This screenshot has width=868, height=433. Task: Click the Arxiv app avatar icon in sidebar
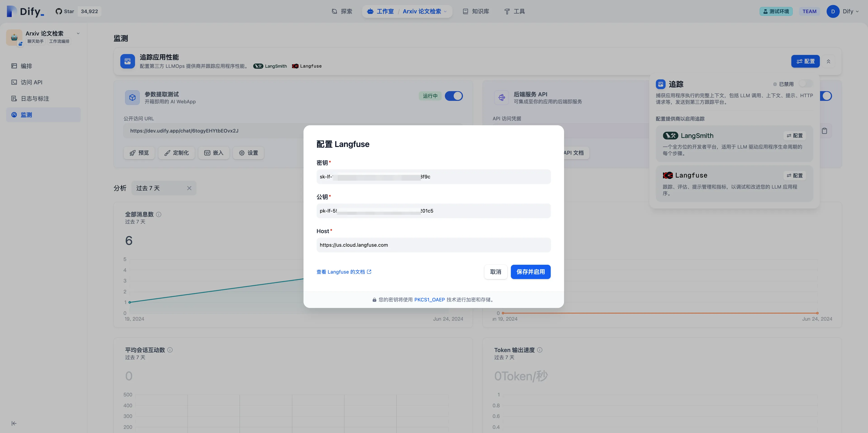14,37
